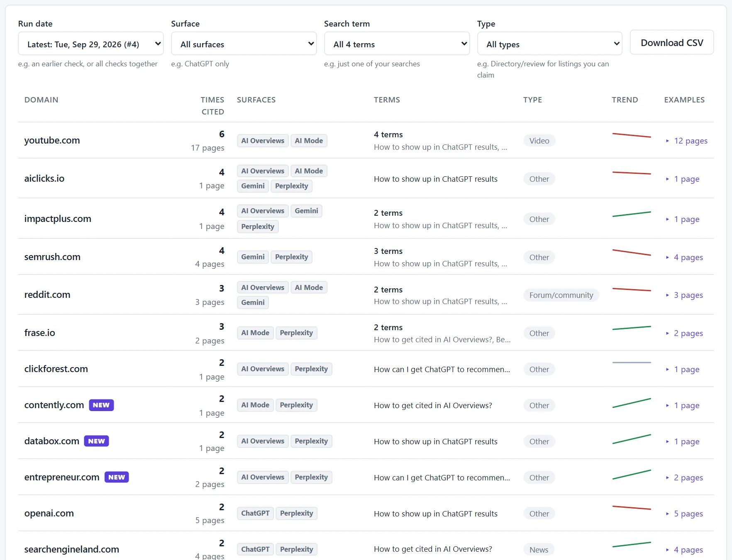Click the TREND column header

625,100
